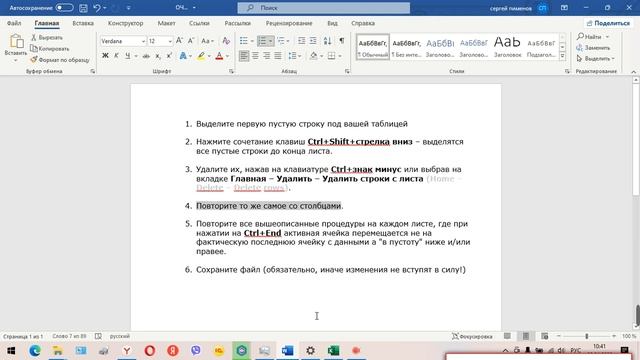
Task: Open the font size dropdown
Action: coord(170,41)
